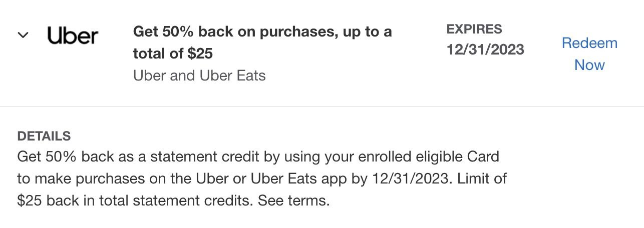Click the word "Now" in Redeem Now
Image resolution: width=644 pixels, height=228 pixels.
pos(589,65)
